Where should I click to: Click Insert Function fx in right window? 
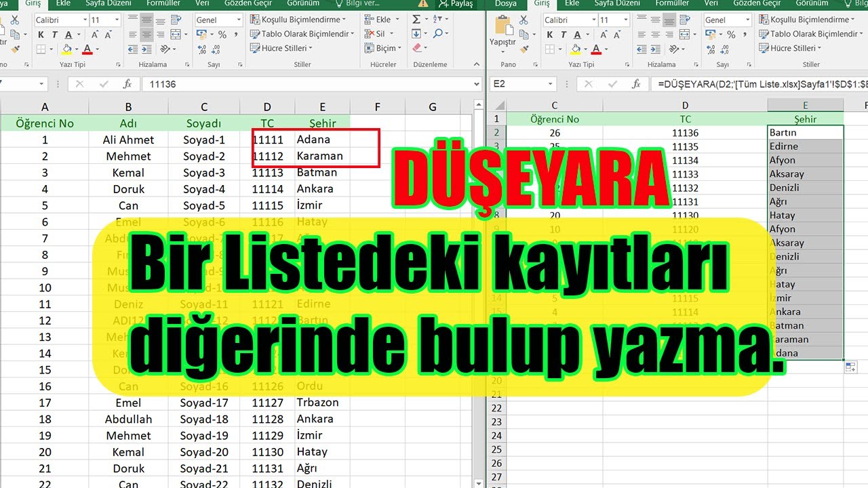click(635, 84)
